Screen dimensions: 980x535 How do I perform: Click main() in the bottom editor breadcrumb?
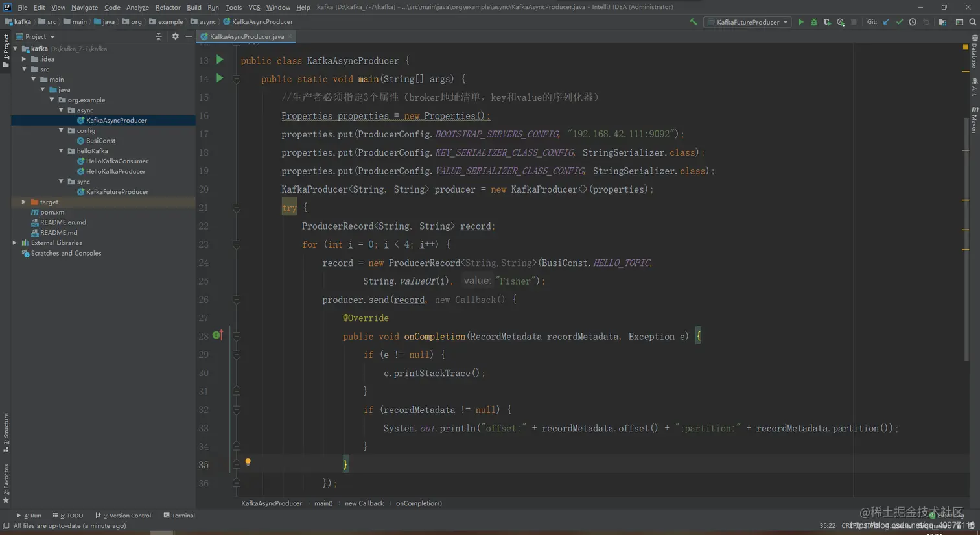323,503
